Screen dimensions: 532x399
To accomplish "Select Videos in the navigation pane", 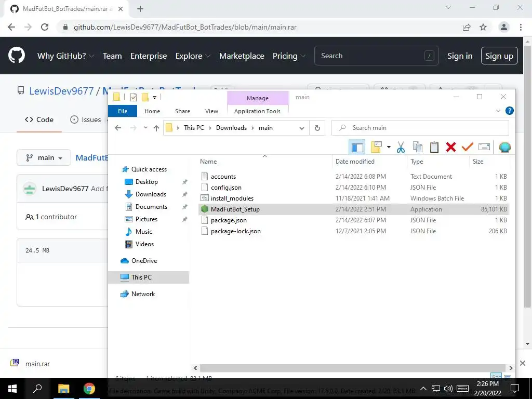I will (x=144, y=244).
